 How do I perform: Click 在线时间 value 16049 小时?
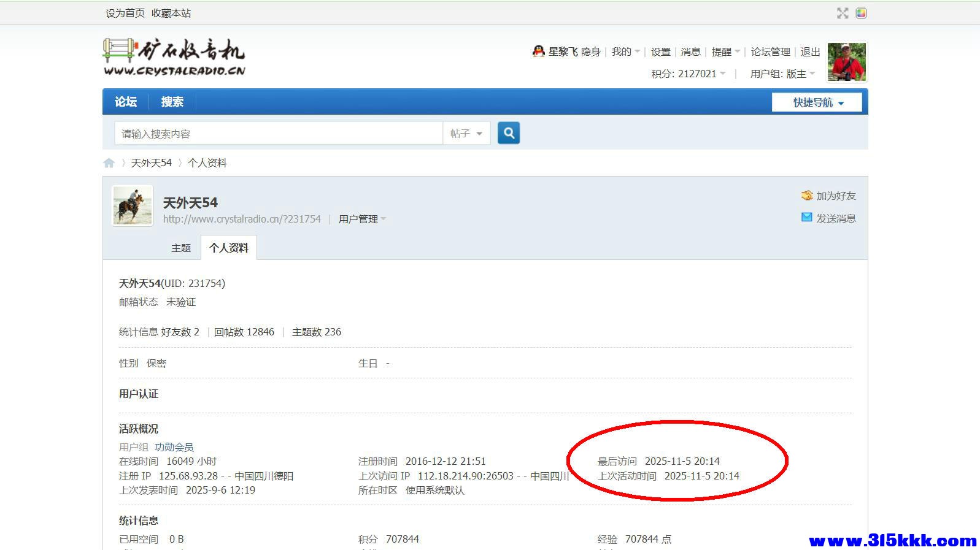(191, 461)
